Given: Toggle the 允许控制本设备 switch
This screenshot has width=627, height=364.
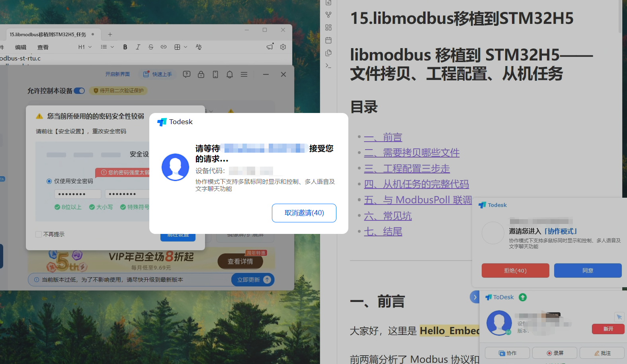Looking at the screenshot, I should pos(79,91).
